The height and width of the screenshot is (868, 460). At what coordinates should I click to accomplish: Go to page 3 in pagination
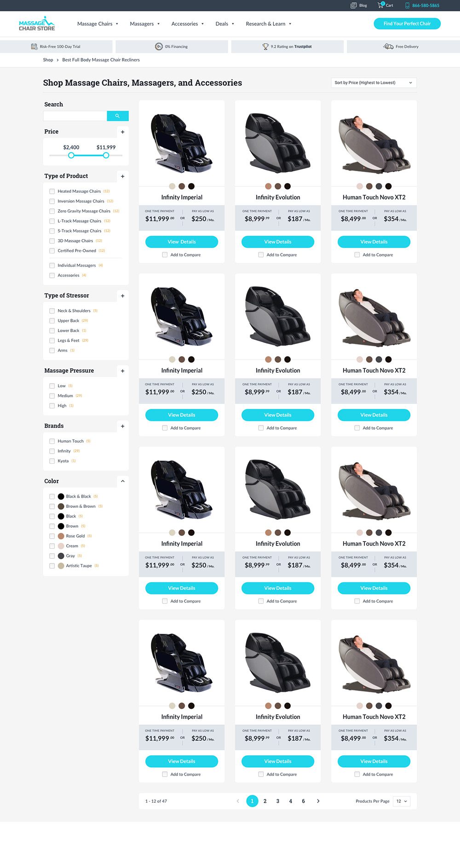278,801
